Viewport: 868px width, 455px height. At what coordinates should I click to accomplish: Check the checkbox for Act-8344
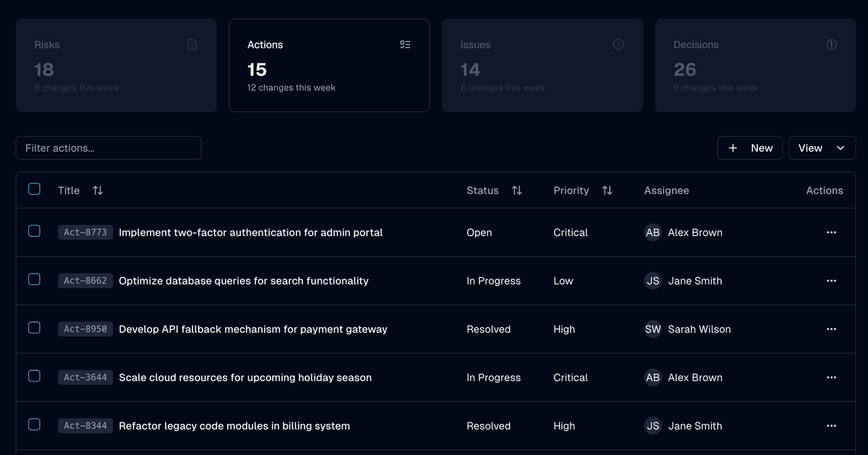pos(34,425)
